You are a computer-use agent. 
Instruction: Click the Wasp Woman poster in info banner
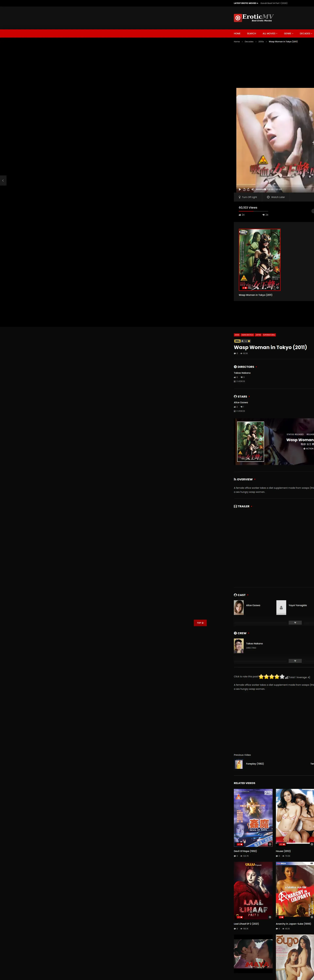[x=250, y=441]
